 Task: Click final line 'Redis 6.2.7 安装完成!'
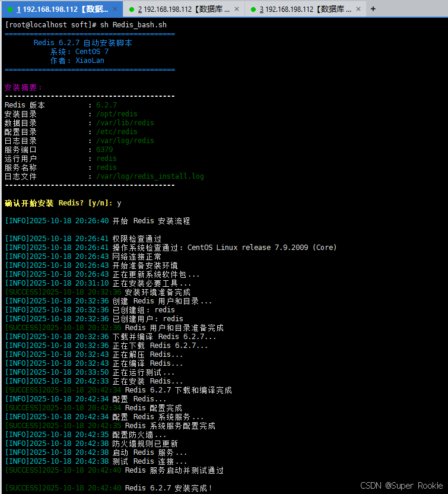169,488
